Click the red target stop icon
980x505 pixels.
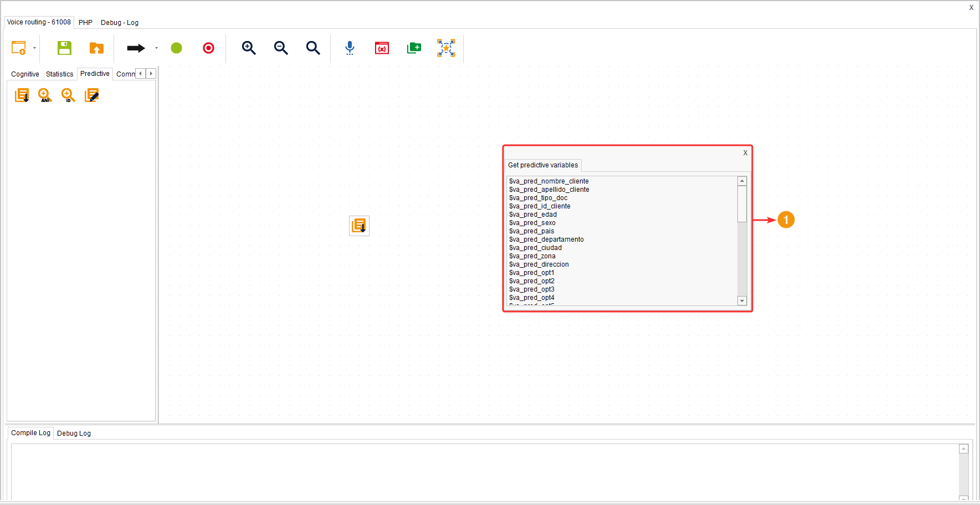pos(208,48)
